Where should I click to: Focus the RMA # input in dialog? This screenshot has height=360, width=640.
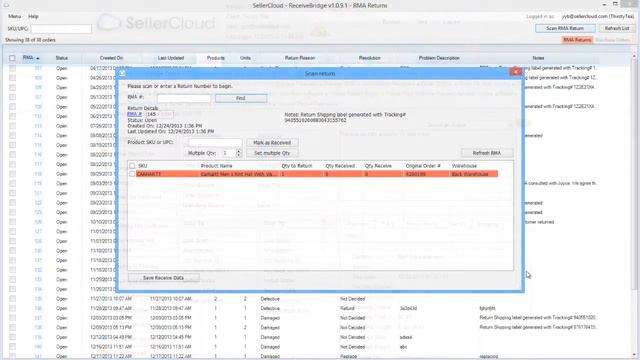pyautogui.click(x=184, y=98)
